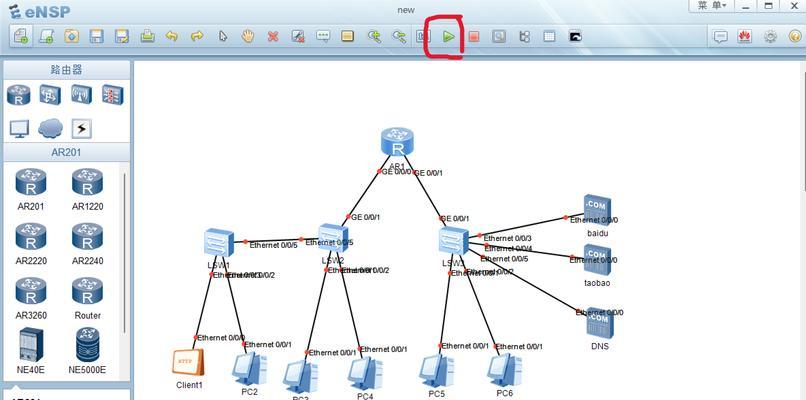Open the Huawei website icon

[743, 37]
